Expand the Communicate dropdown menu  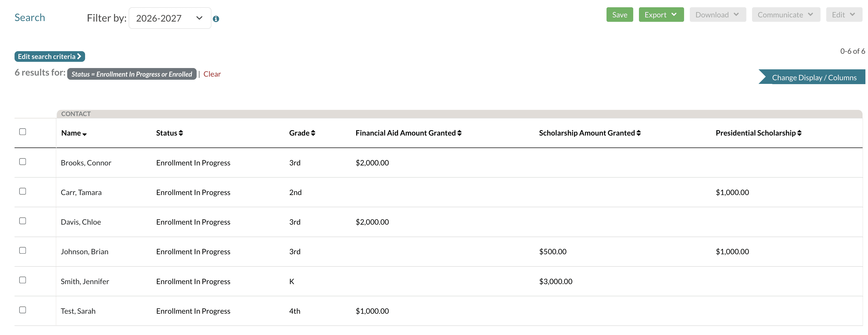click(786, 15)
